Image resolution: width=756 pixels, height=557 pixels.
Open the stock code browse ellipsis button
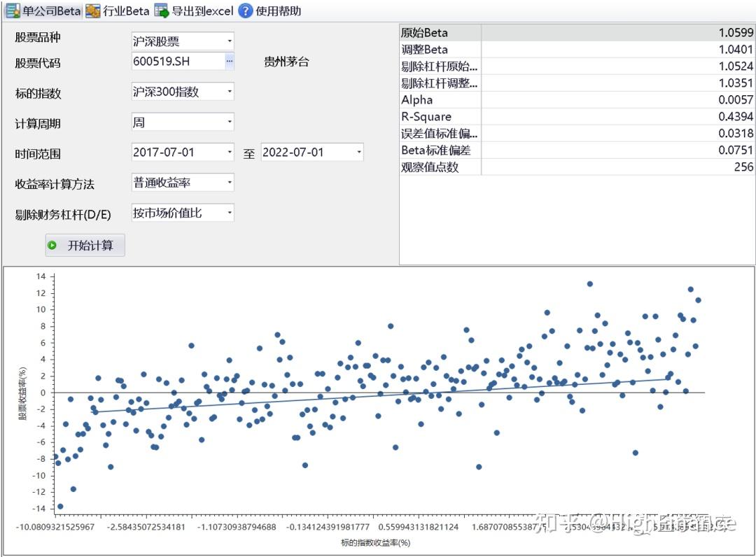tap(229, 61)
